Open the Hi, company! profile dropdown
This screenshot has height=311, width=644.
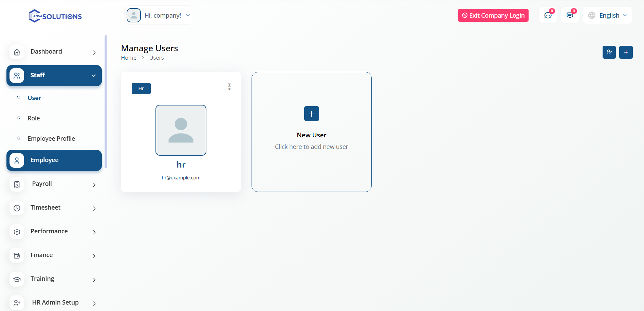(159, 16)
